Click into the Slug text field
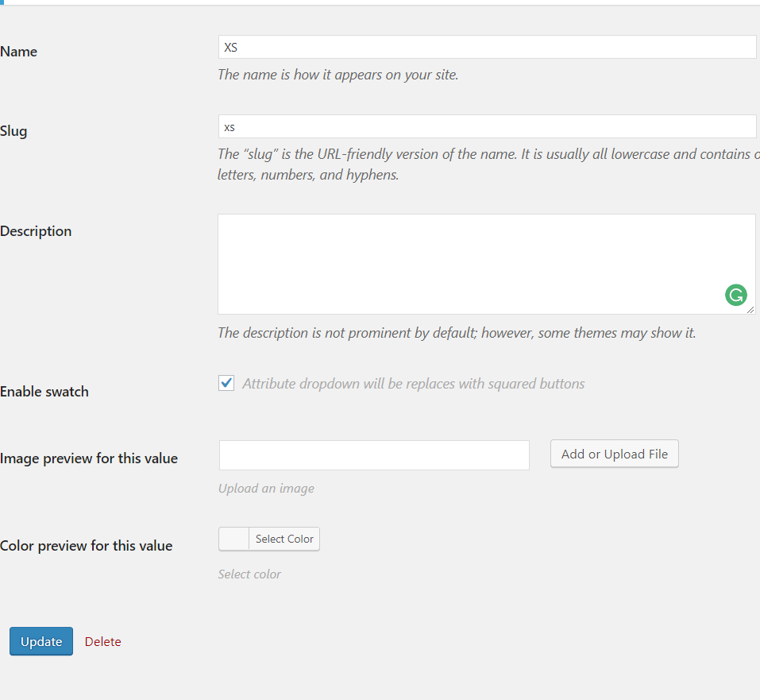 [487, 126]
